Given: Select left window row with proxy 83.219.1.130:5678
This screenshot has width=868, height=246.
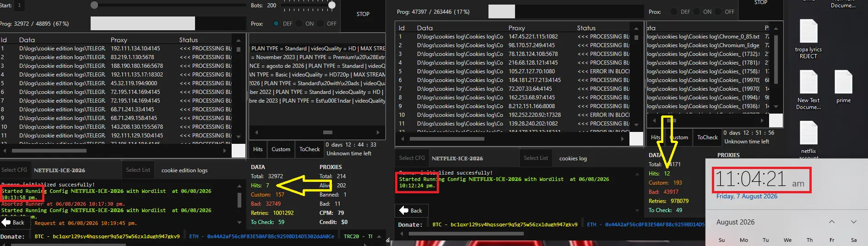Looking at the screenshot, I should pos(117,57).
